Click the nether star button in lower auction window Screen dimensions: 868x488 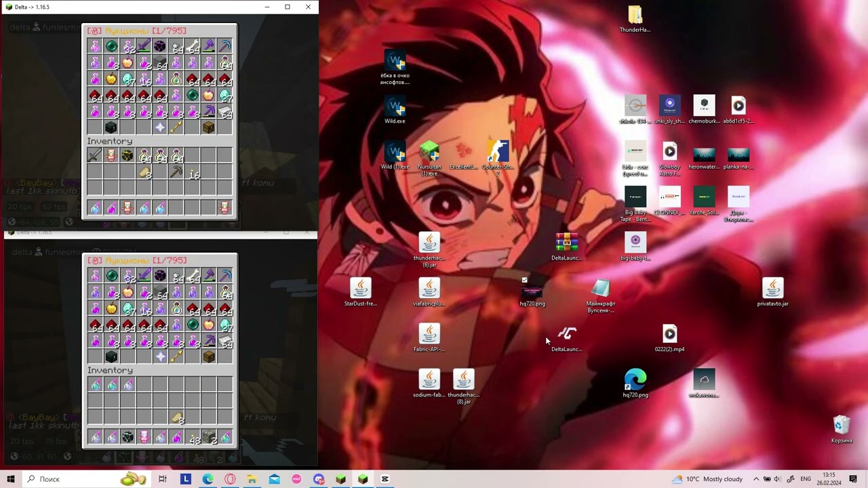[x=160, y=357]
